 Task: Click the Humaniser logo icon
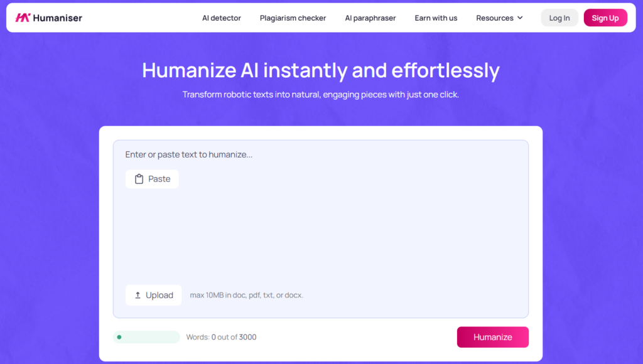pos(23,18)
